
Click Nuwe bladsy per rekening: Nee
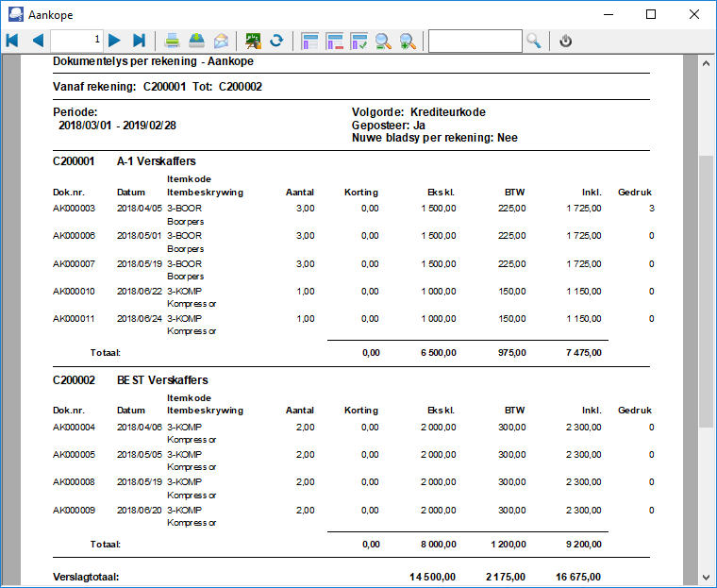click(434, 138)
